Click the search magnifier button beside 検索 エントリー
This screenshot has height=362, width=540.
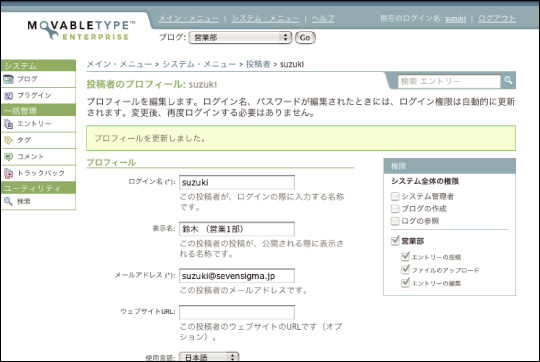[x=508, y=81]
